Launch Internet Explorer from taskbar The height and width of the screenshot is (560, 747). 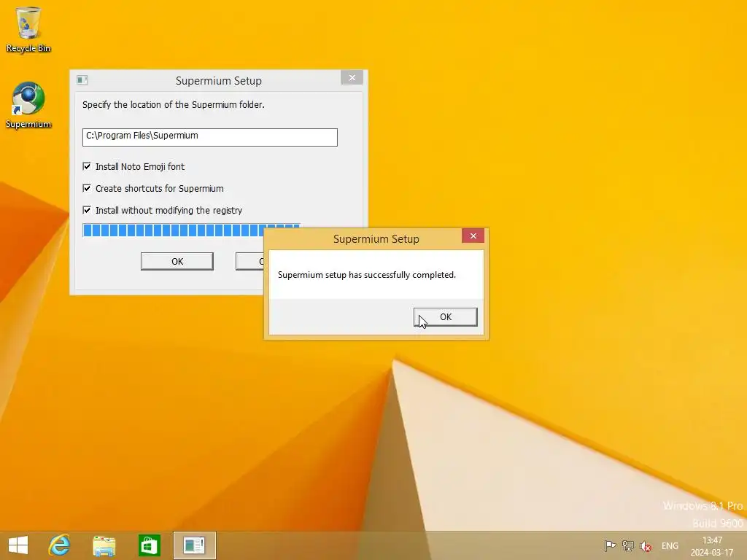tap(60, 545)
